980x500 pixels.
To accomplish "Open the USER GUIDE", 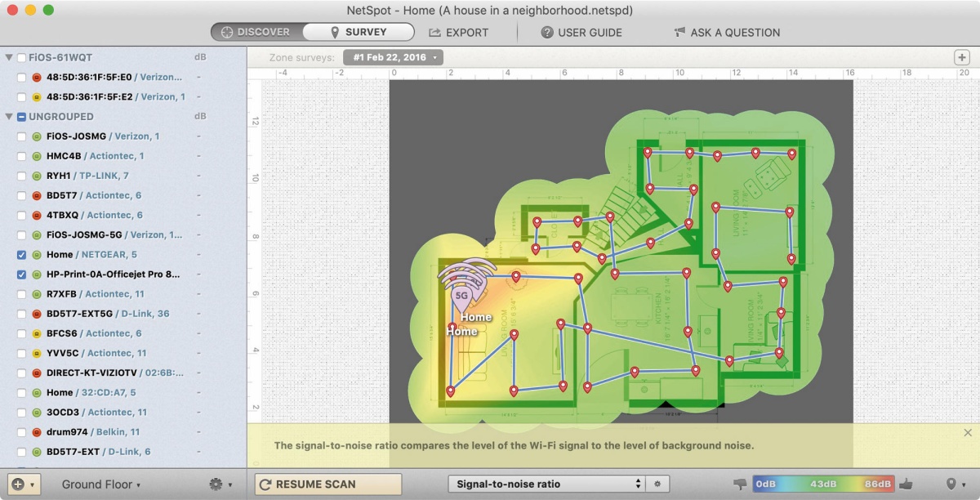I will click(581, 33).
